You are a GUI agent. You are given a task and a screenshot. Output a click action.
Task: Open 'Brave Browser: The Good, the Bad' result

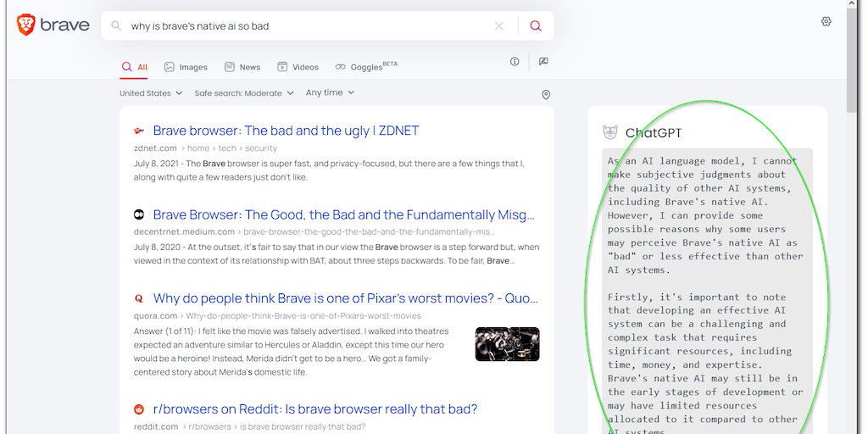(344, 214)
